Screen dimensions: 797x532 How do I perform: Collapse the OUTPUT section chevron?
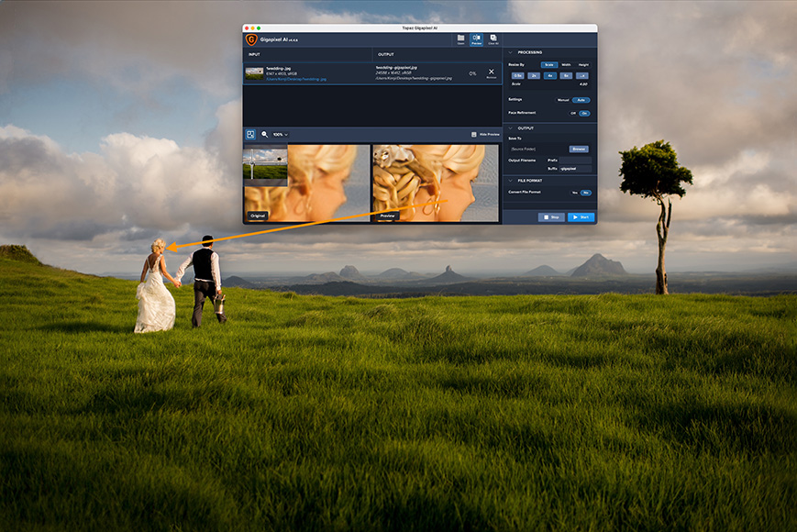510,128
